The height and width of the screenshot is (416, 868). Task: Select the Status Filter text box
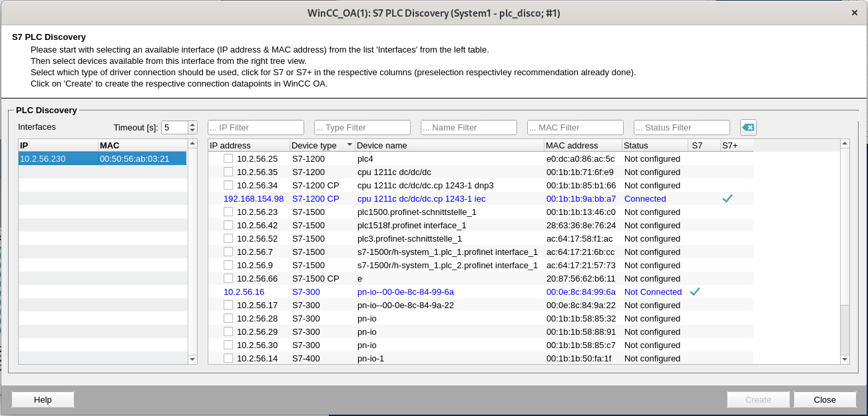coord(682,127)
